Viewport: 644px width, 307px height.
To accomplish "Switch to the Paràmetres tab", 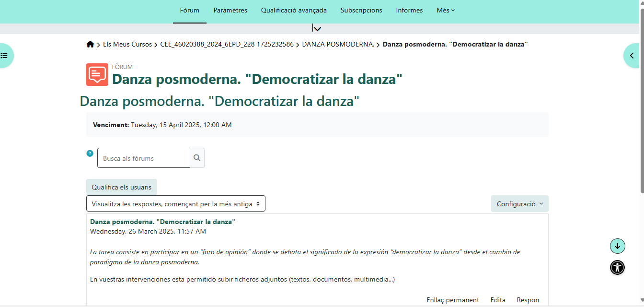I will (230, 11).
